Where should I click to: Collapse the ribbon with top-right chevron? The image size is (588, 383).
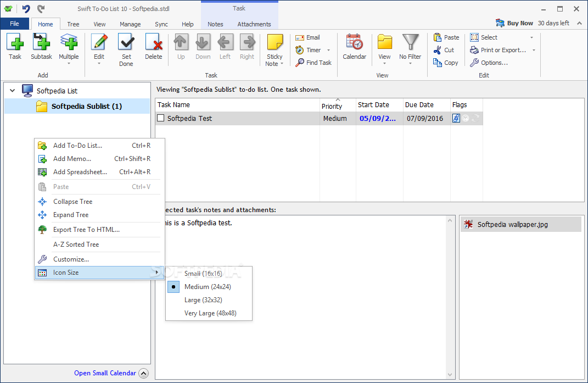click(x=579, y=23)
